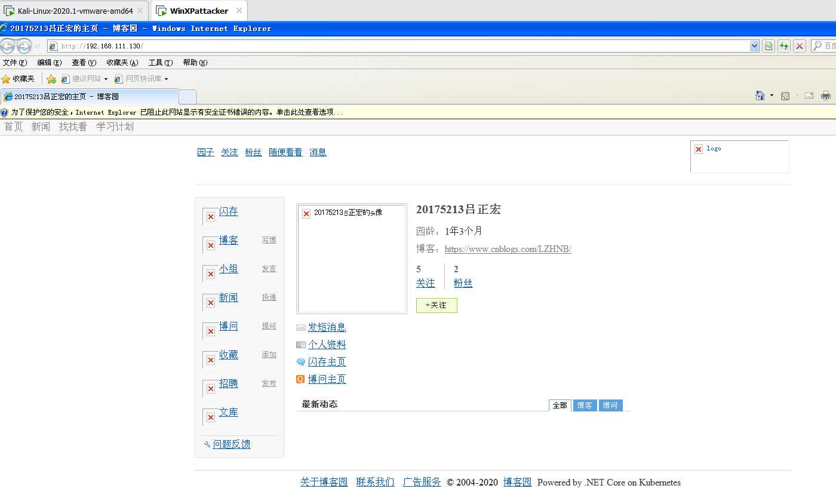
Task: Click the 提问 sidebar action
Action: click(269, 326)
